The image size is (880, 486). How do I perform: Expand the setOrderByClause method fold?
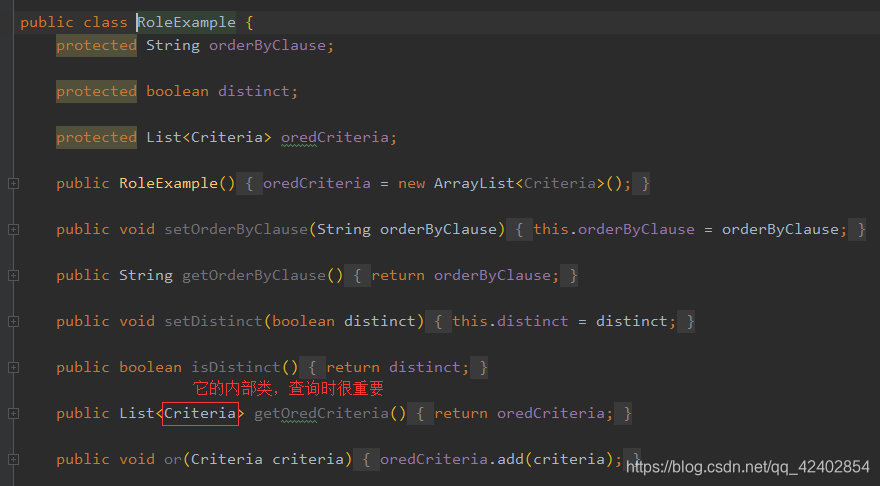pyautogui.click(x=13, y=230)
